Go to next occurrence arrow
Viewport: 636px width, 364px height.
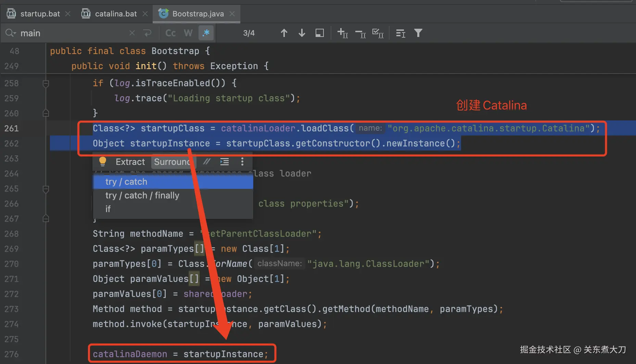302,33
